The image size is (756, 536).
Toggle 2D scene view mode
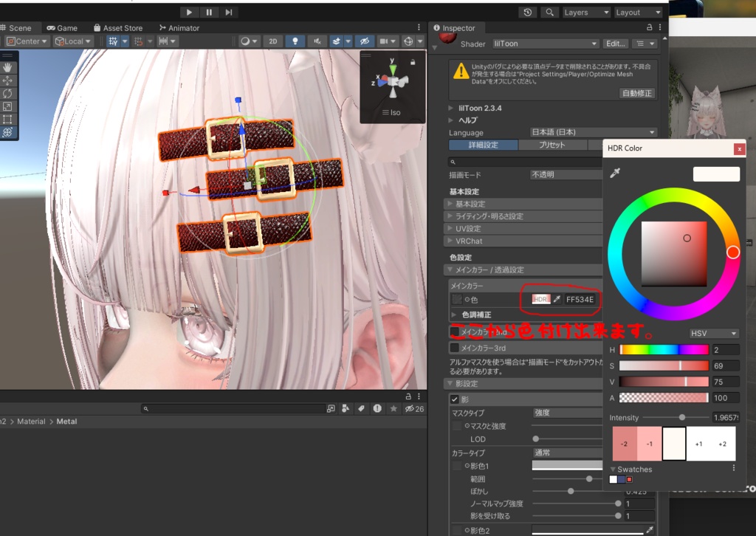pos(273,41)
